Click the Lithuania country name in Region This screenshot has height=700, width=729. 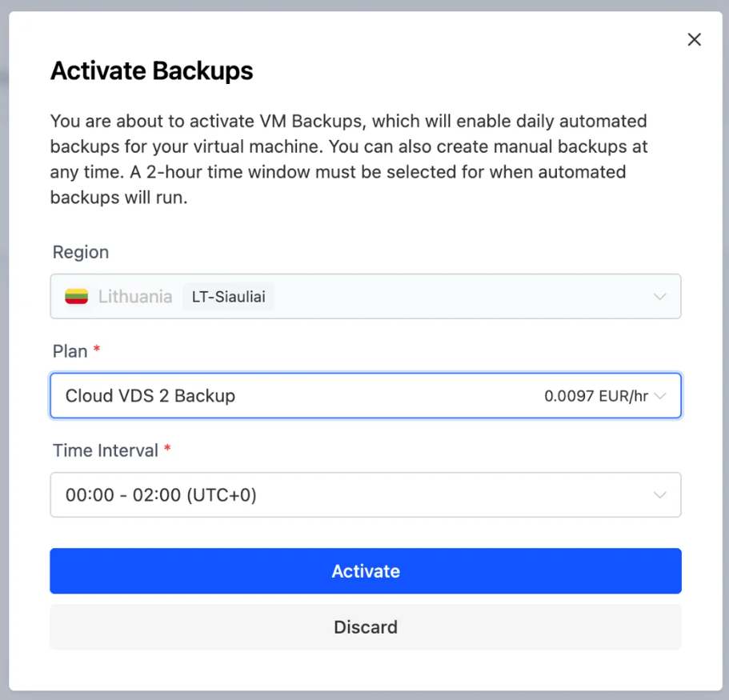(x=134, y=297)
